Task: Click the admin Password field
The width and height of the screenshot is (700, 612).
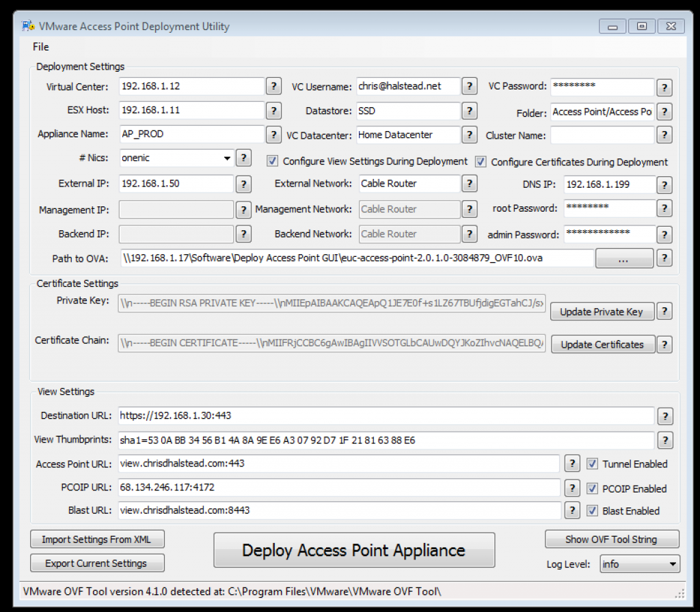Action: [610, 234]
